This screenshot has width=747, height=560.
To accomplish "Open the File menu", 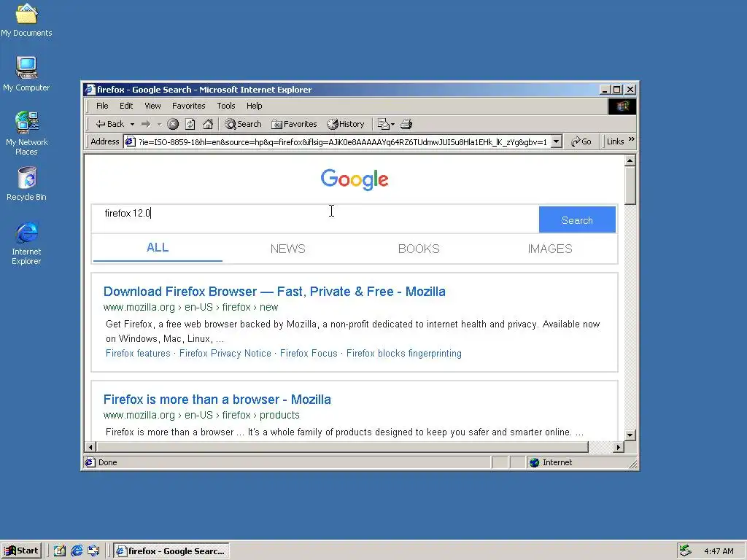I will 102,106.
